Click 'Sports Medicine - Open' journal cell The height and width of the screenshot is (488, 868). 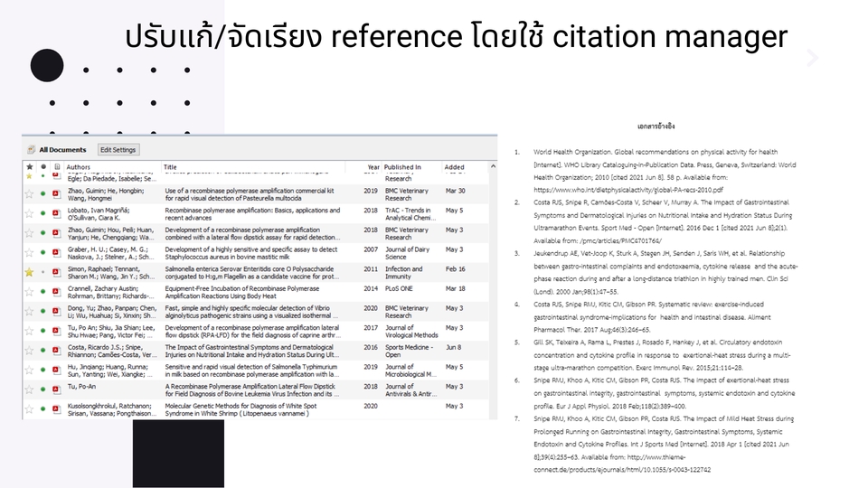click(x=409, y=351)
